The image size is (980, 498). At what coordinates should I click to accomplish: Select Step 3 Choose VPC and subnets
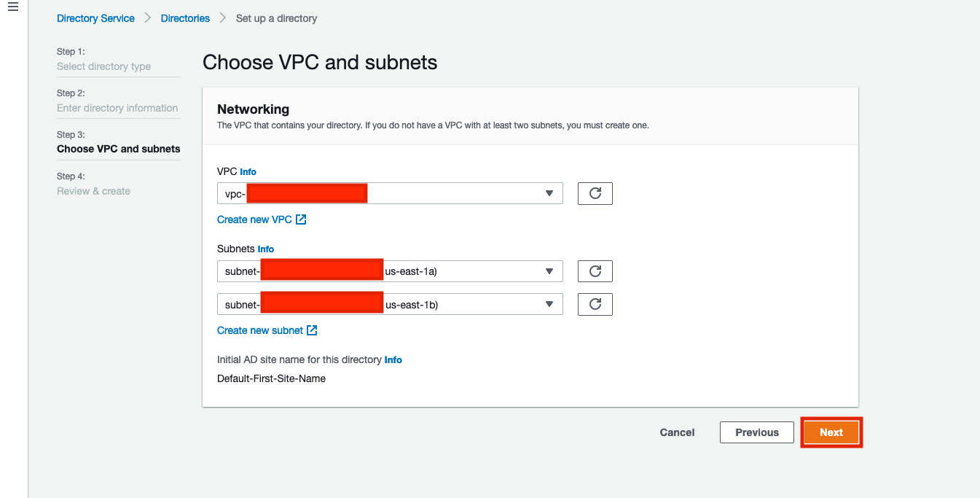[x=119, y=149]
